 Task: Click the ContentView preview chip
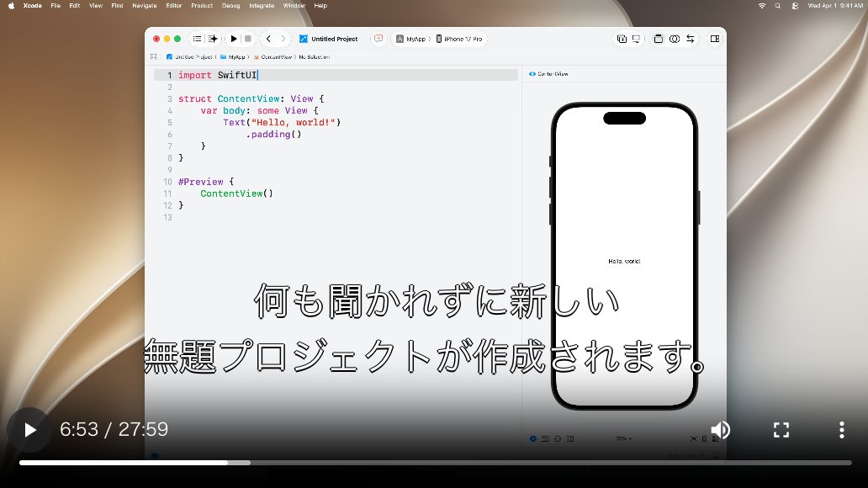[548, 74]
